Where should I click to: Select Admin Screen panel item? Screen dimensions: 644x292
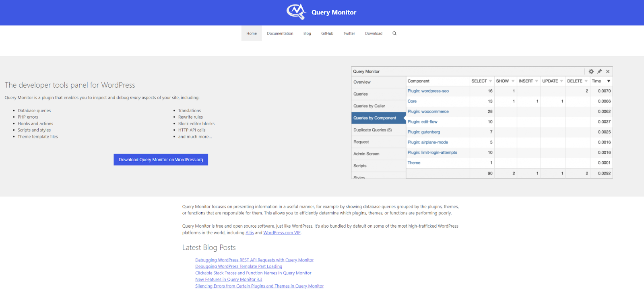tap(378, 154)
